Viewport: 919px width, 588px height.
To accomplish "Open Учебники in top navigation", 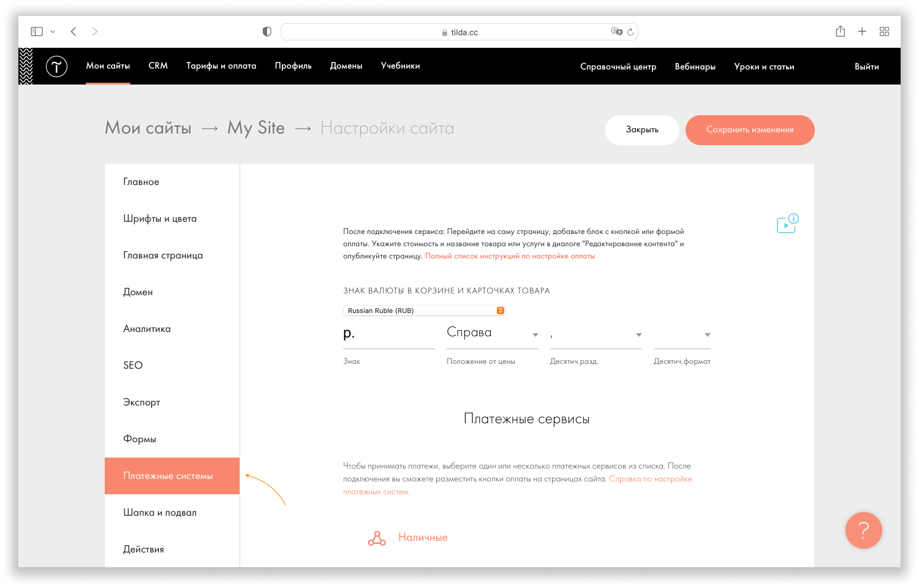I will click(x=400, y=66).
